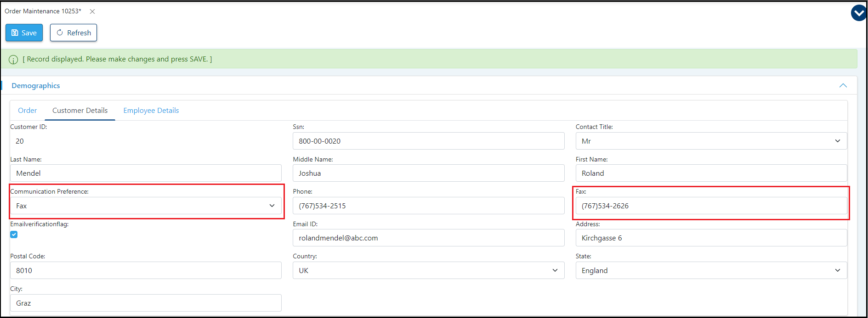868x318 pixels.
Task: Click the Customer ID value 20
Action: [x=20, y=141]
